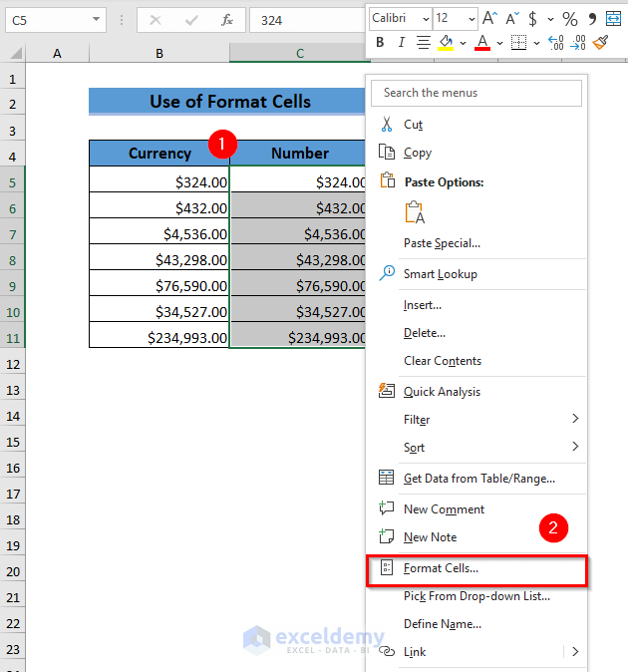Click the Borders icon
Image resolution: width=628 pixels, height=672 pixels.
(518, 43)
